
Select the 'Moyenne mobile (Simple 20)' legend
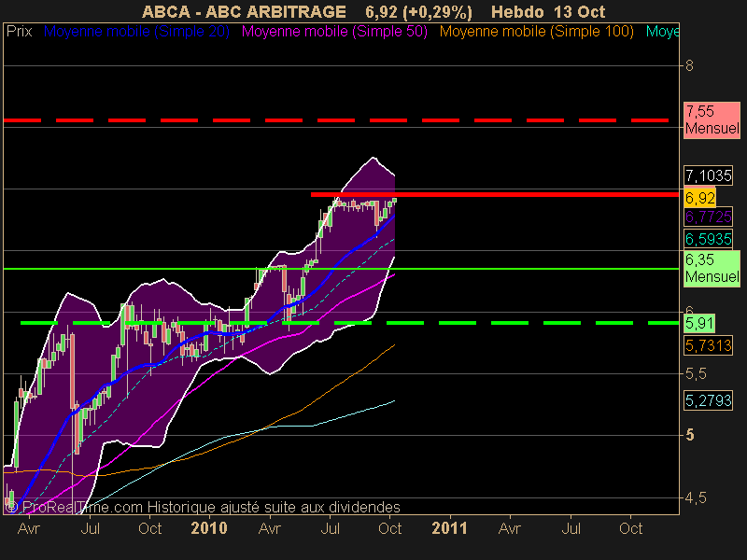(136, 32)
